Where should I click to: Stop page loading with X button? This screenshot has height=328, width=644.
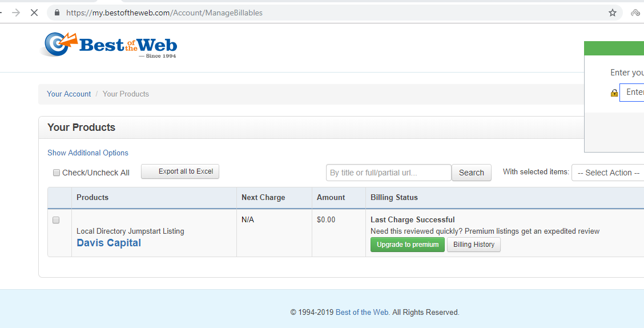pos(34,13)
